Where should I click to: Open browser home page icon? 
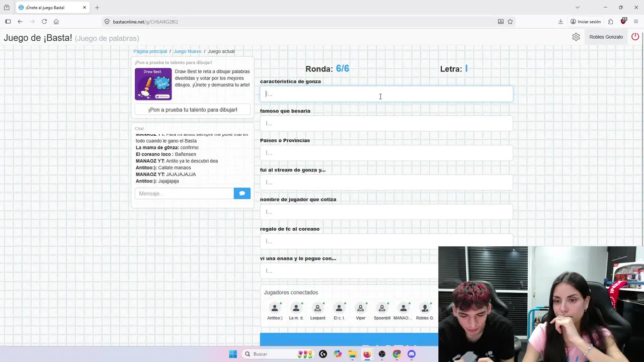point(56,22)
